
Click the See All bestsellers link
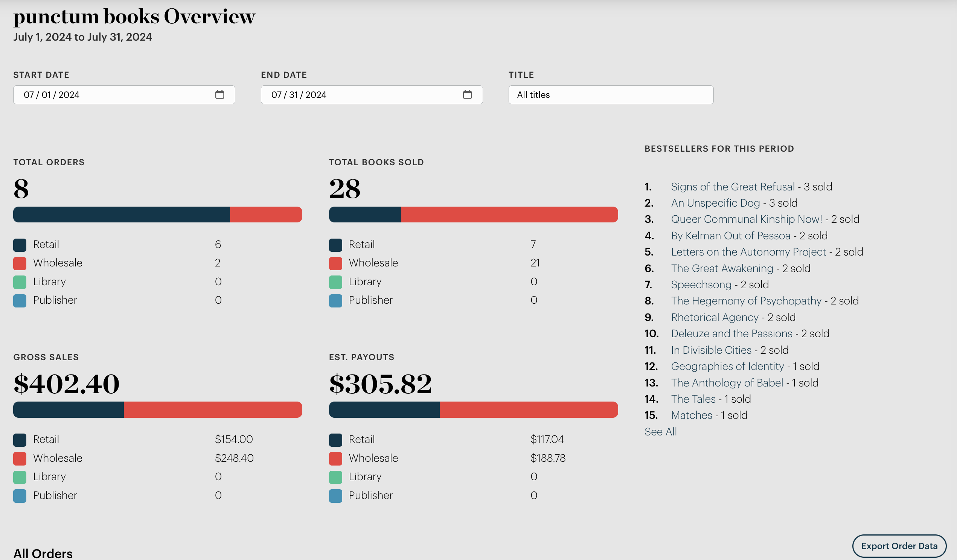click(660, 432)
